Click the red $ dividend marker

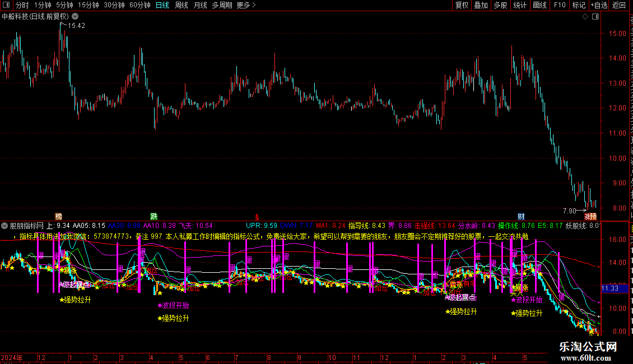[257, 217]
